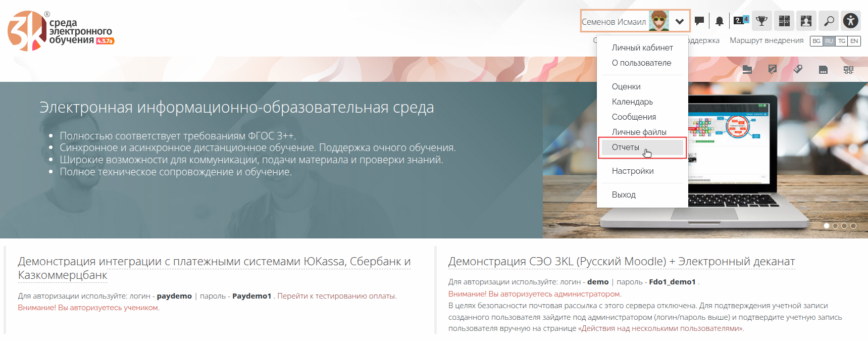Screen dimensions: 868x341
Task: Click the dashboard grid layout icon
Action: point(784,21)
